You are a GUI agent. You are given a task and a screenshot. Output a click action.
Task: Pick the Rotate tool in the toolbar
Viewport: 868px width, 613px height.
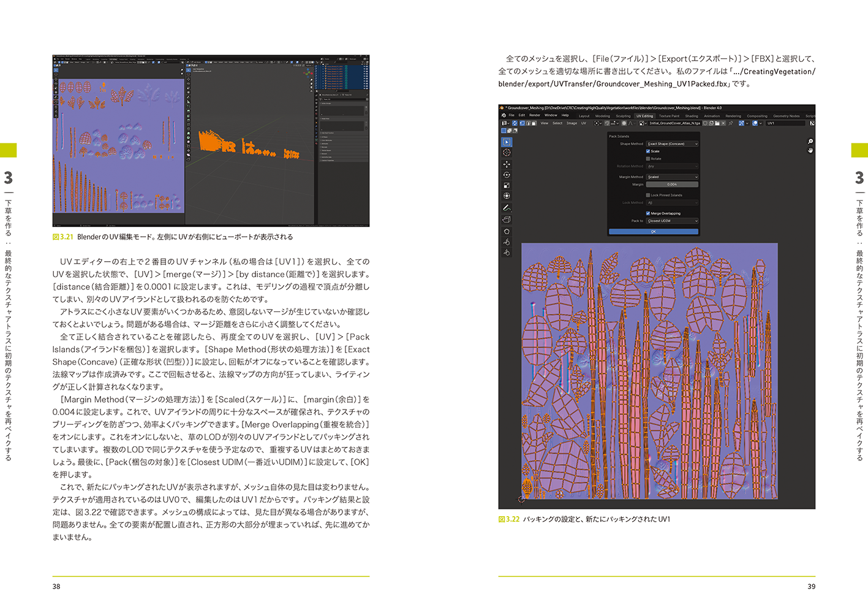507,175
